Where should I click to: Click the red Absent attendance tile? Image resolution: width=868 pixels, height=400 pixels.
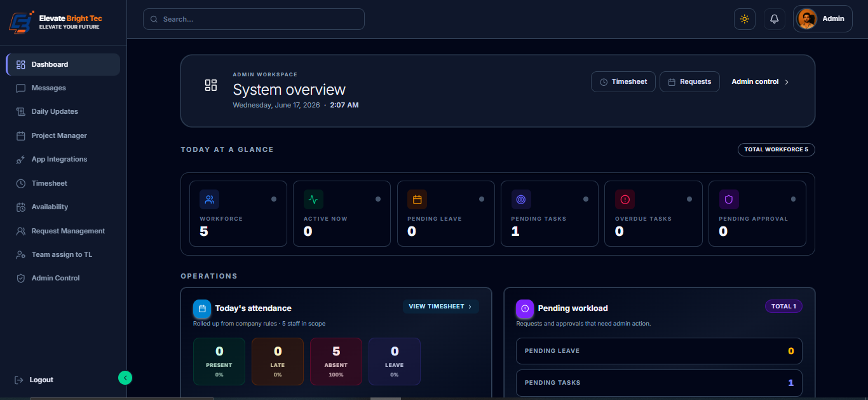click(x=336, y=361)
